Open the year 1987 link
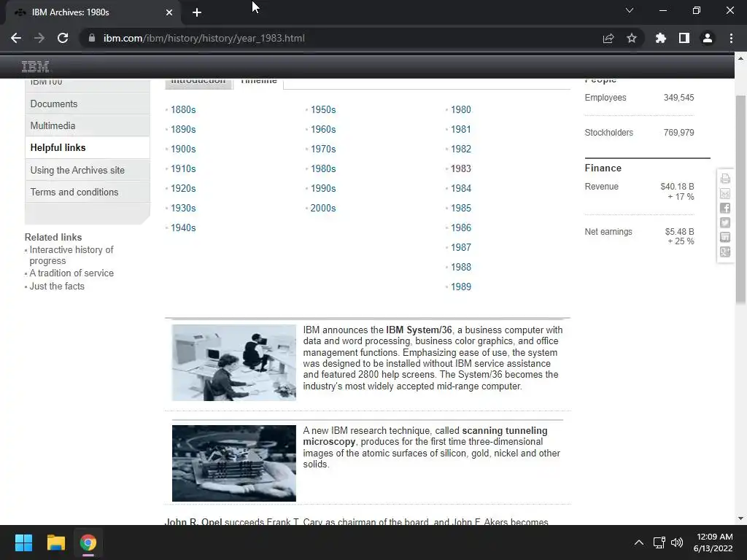The image size is (747, 560). tap(461, 247)
